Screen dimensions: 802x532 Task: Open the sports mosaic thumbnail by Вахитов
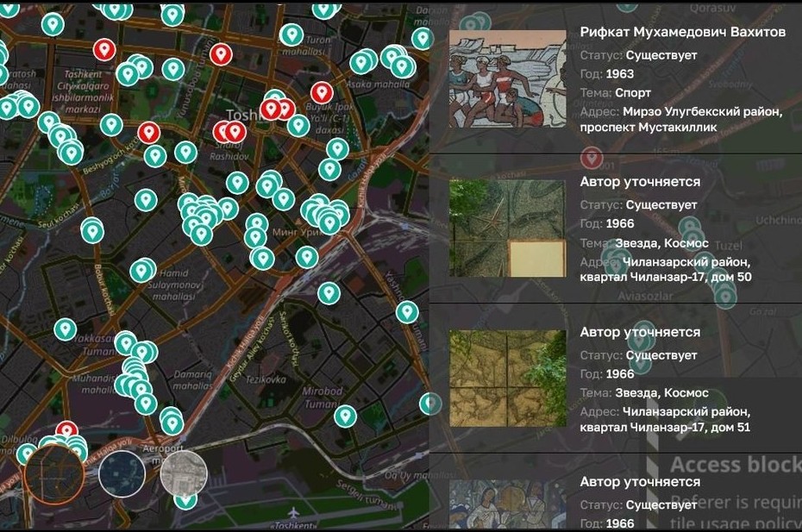pos(507,78)
